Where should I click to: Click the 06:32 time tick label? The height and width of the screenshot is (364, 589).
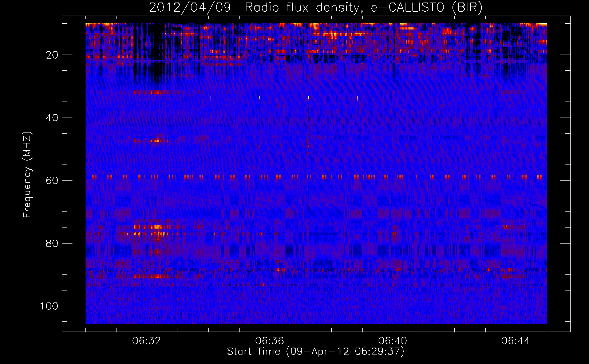pyautogui.click(x=147, y=341)
